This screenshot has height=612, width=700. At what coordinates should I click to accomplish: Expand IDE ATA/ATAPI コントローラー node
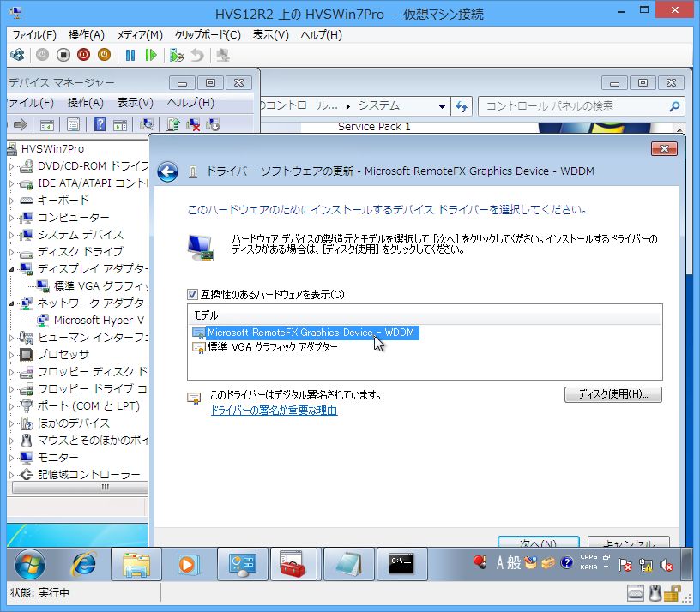pyautogui.click(x=12, y=183)
